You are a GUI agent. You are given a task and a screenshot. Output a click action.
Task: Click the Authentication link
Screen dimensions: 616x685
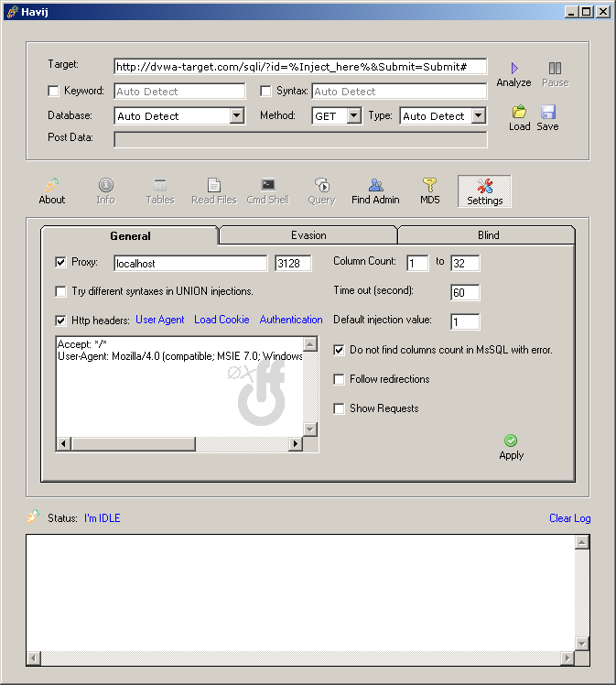click(x=291, y=320)
